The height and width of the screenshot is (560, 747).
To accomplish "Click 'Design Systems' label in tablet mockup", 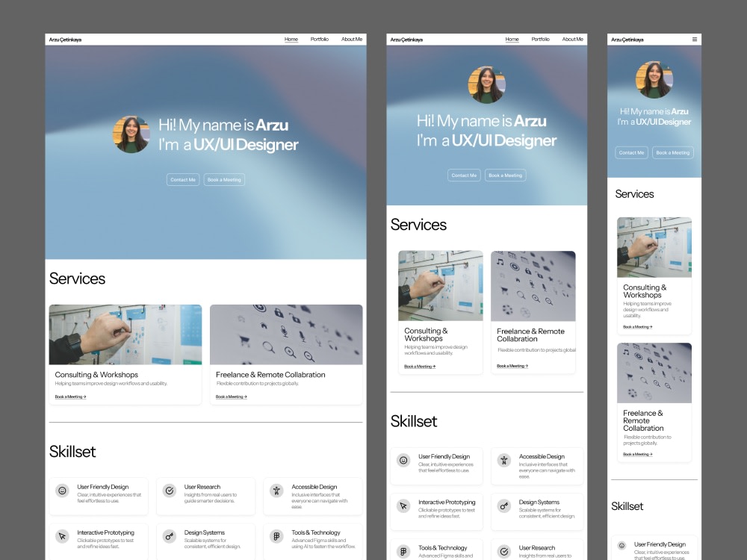I will pyautogui.click(x=539, y=502).
